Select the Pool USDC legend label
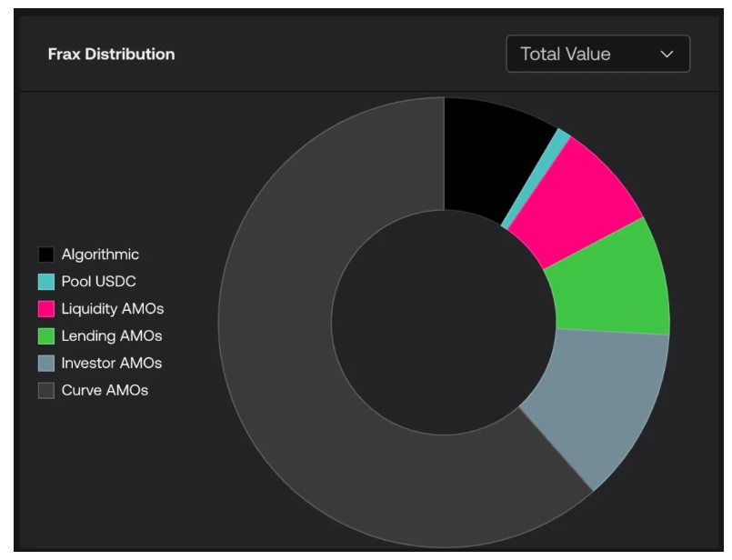The image size is (732, 560). (98, 282)
